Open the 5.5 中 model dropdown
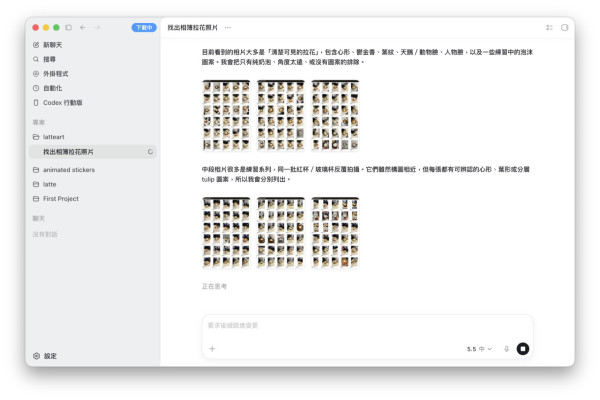 tap(479, 349)
